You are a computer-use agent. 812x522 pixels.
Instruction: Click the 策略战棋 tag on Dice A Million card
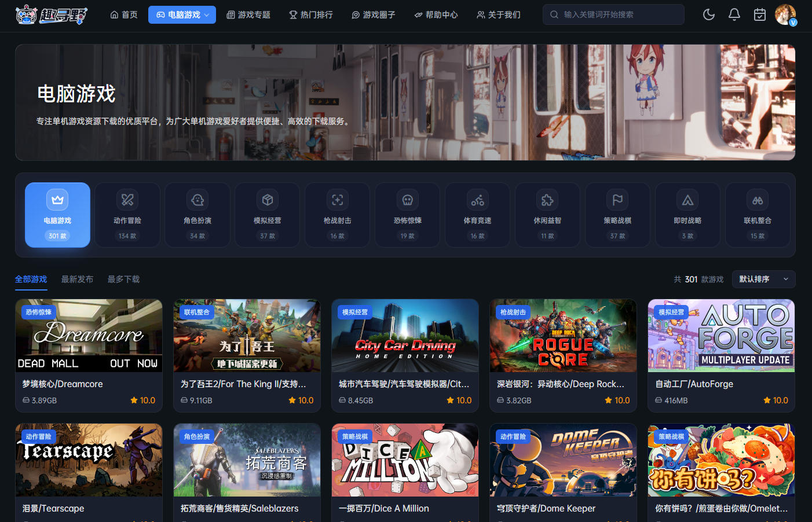(x=355, y=436)
